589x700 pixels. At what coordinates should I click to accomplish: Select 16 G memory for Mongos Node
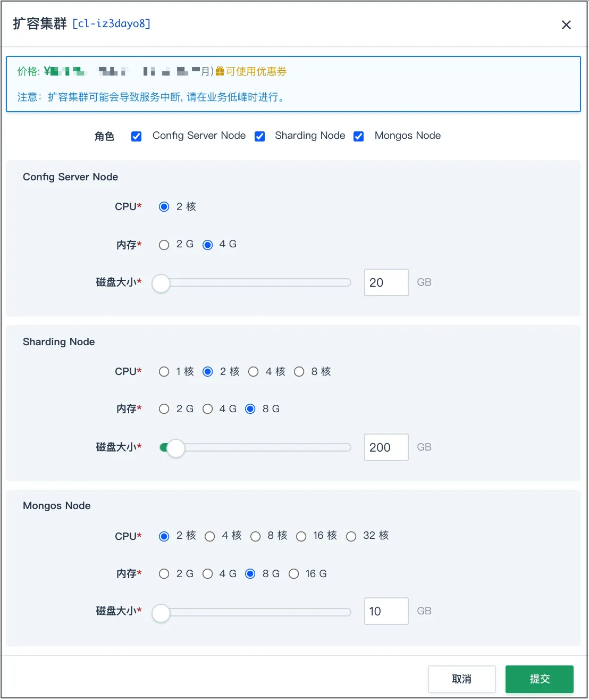pos(294,574)
